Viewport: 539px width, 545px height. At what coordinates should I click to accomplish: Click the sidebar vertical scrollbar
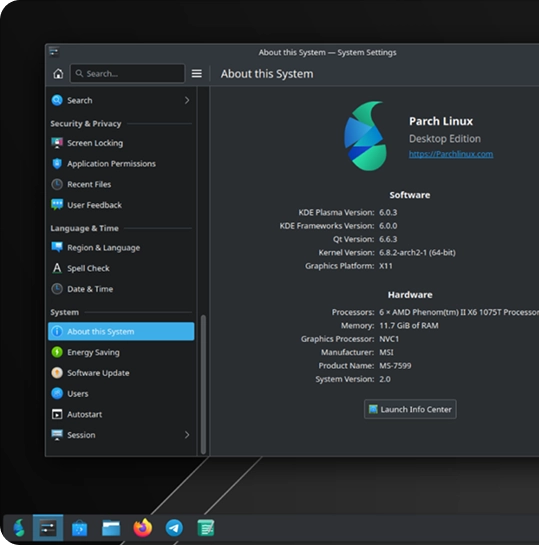pos(203,384)
